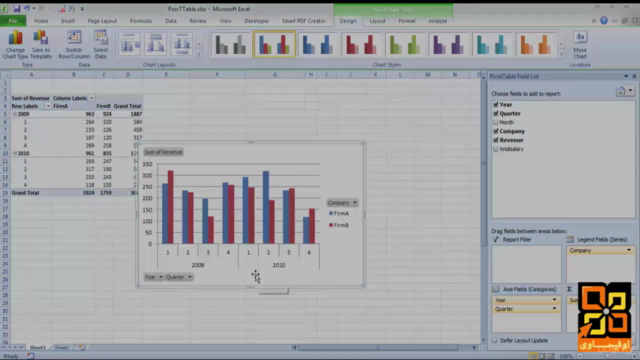This screenshot has width=640, height=360.
Task: Select cell with Grand Total row label
Action: point(31,193)
